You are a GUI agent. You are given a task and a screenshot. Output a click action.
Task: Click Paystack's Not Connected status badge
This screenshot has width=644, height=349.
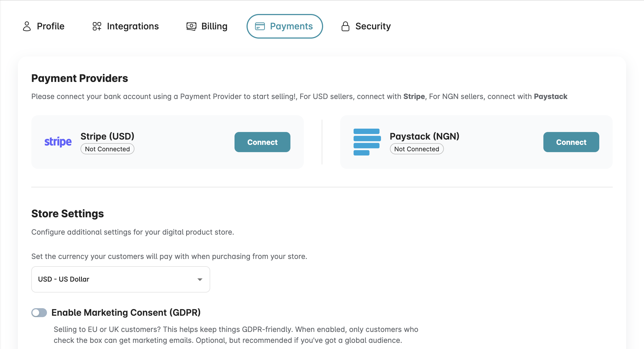416,149
